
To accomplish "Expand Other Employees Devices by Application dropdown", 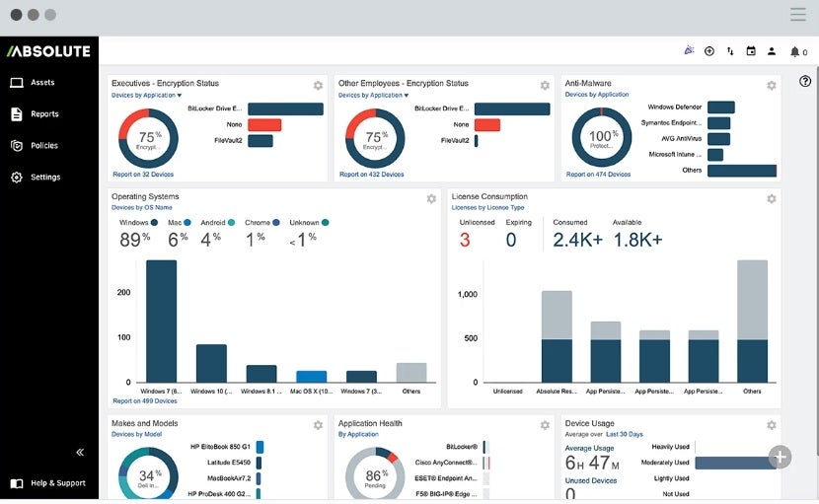I will coord(373,95).
